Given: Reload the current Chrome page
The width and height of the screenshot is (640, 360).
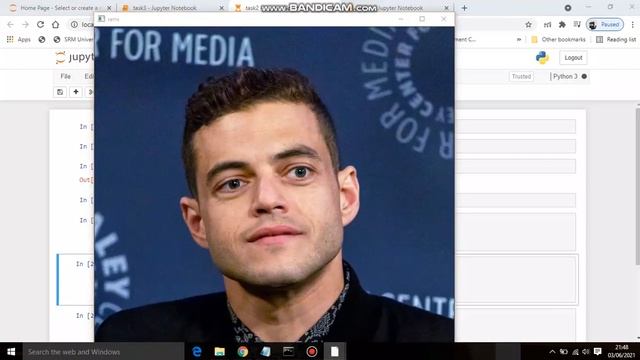Looking at the screenshot, I should (x=40, y=24).
